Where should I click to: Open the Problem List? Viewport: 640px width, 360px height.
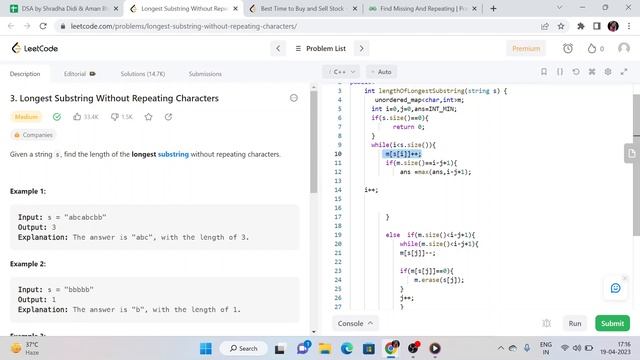pos(320,48)
